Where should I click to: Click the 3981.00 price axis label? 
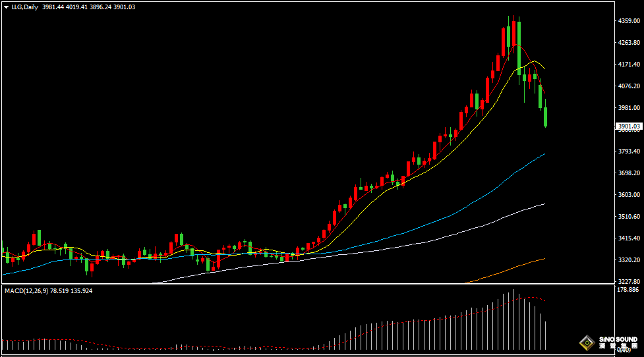pos(629,107)
